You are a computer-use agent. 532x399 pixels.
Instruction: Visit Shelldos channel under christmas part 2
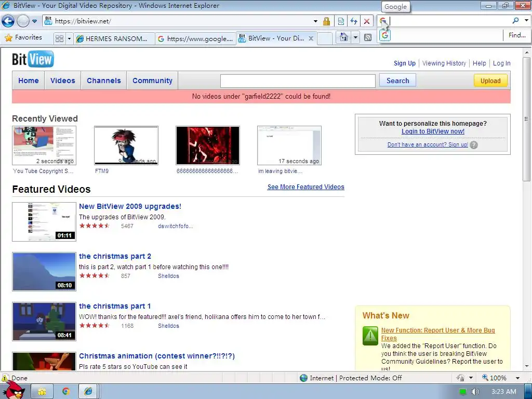tap(168, 276)
